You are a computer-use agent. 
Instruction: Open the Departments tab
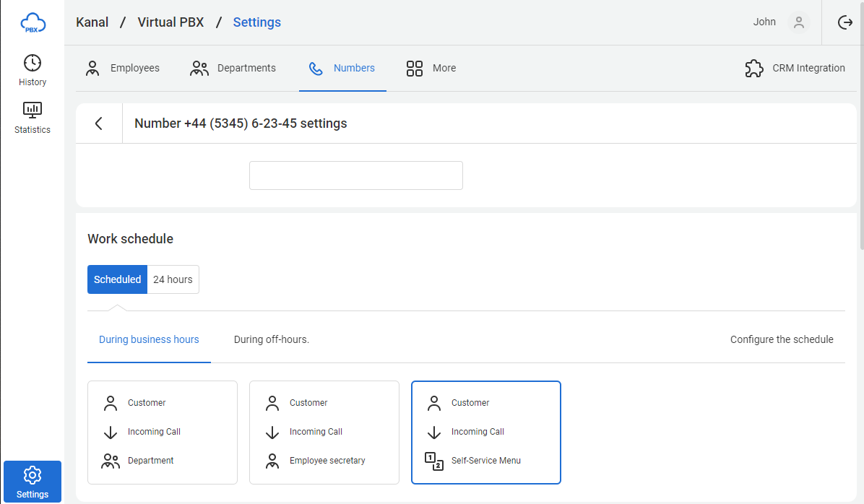(233, 69)
